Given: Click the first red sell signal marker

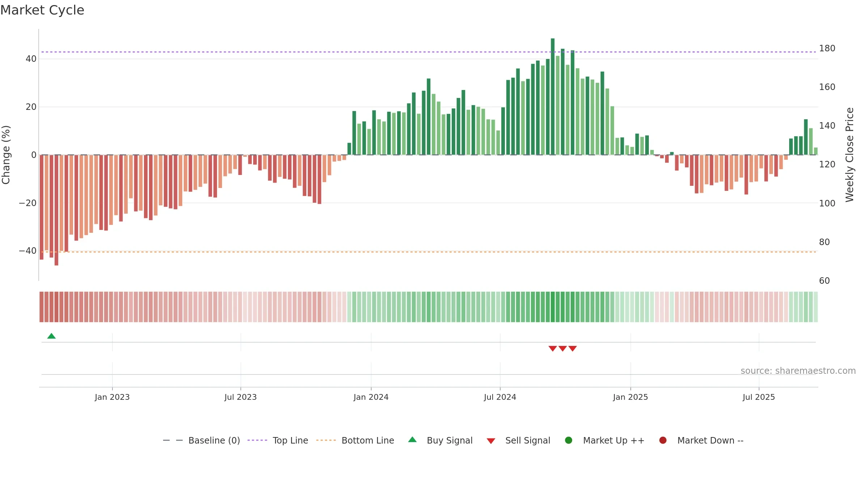Looking at the screenshot, I should tap(553, 348).
